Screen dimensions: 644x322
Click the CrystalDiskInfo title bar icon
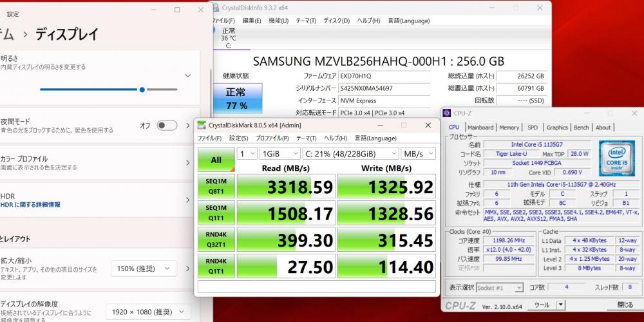[x=216, y=8]
